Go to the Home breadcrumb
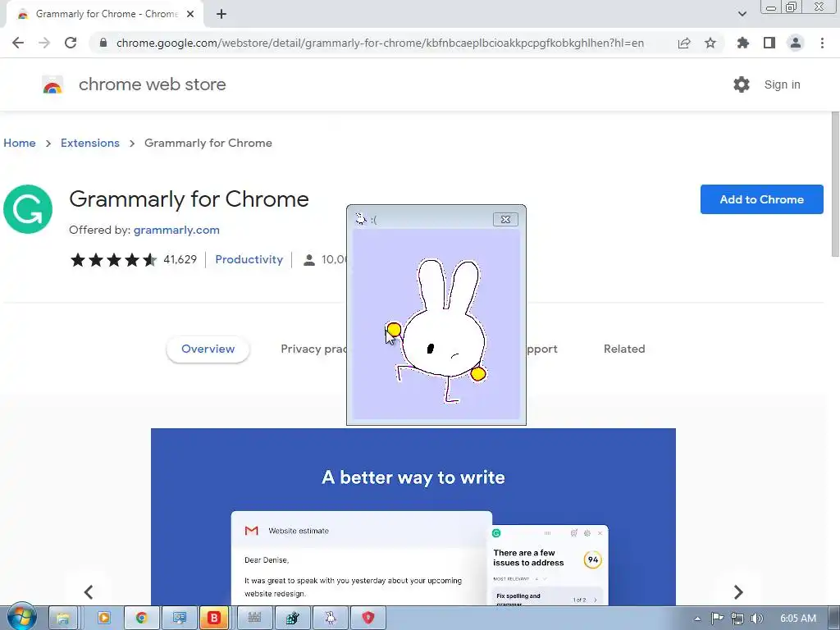The width and height of the screenshot is (840, 630). (x=20, y=143)
